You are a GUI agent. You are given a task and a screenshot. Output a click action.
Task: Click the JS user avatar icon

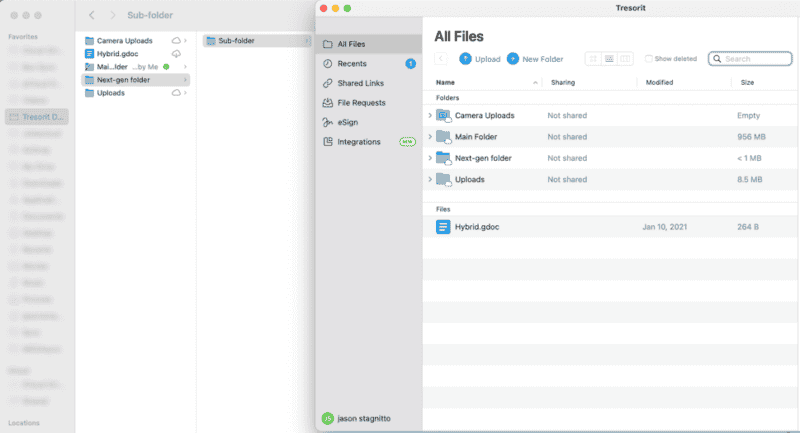[x=328, y=418]
